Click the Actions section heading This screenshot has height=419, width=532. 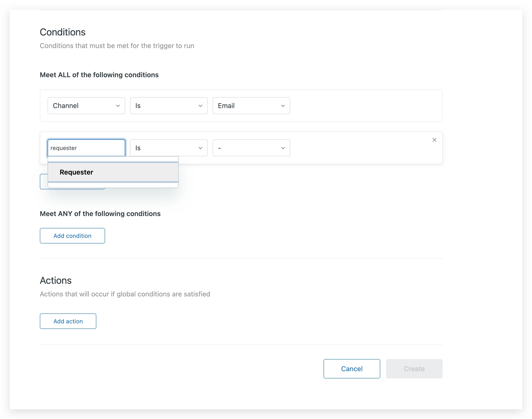click(56, 280)
